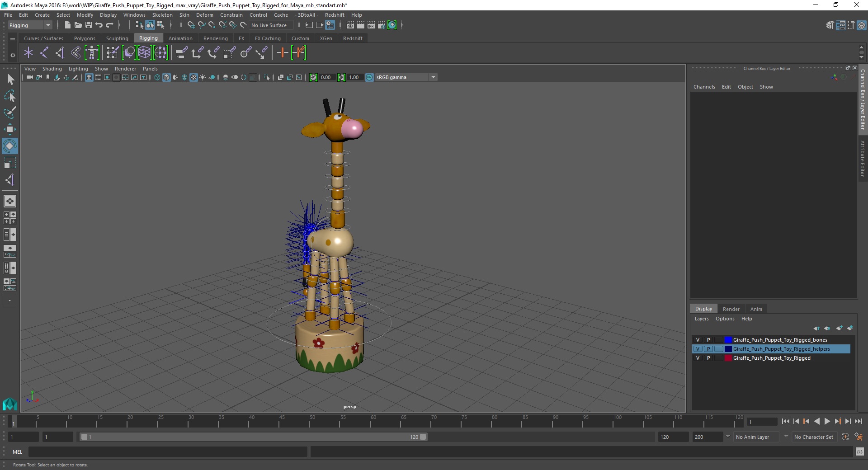Play animation forwards
The width and height of the screenshot is (868, 470).
[827, 421]
